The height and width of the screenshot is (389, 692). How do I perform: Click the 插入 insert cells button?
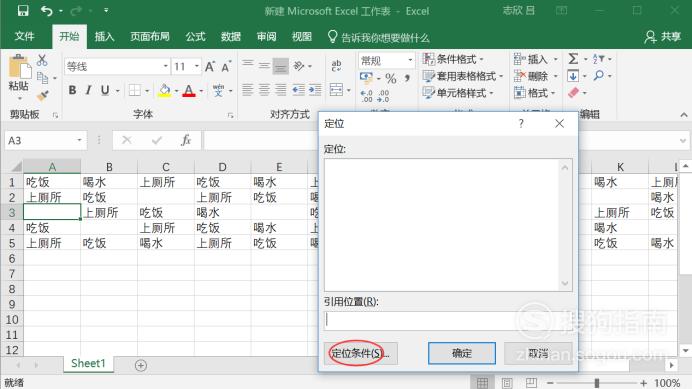point(531,59)
